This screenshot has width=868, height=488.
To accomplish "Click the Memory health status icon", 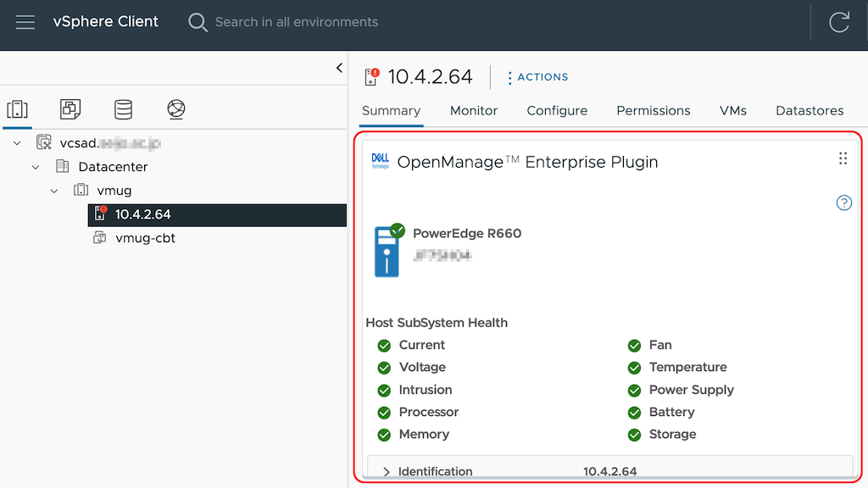I will pos(384,435).
